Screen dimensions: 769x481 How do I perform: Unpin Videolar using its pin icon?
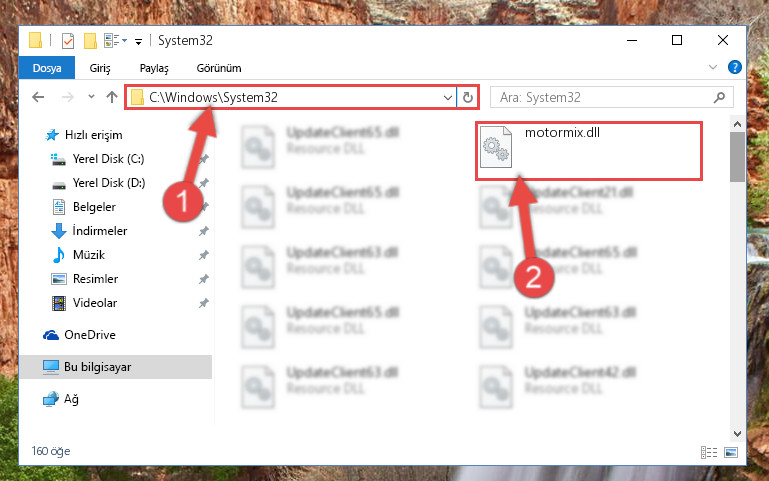[x=204, y=303]
